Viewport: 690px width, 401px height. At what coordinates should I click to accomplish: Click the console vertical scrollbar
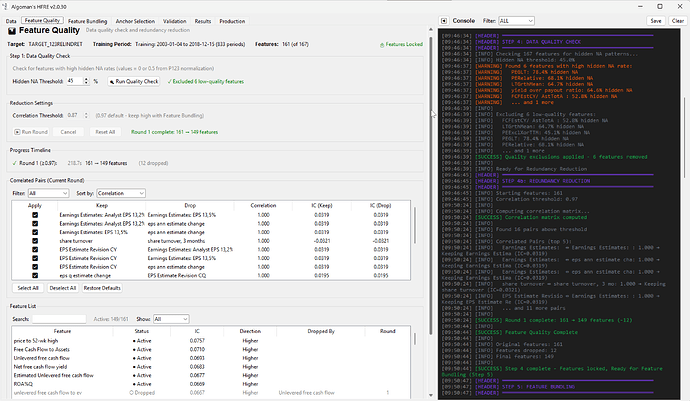coord(684,136)
